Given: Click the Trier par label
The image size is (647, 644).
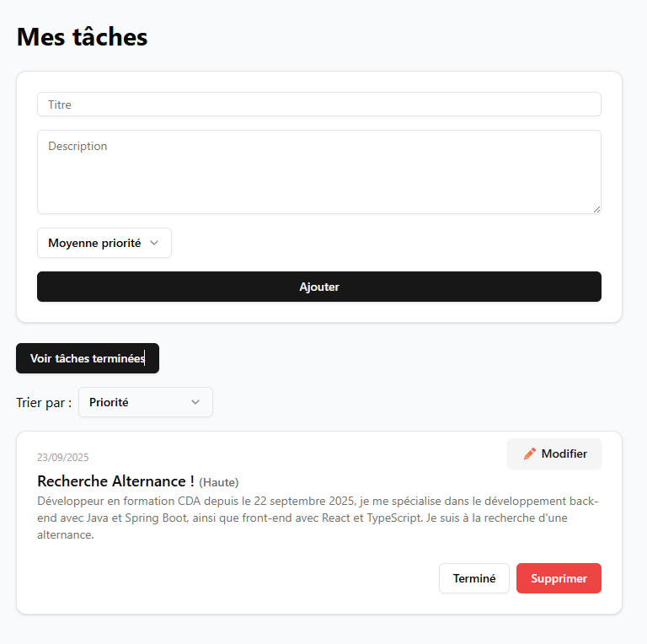Looking at the screenshot, I should tap(43, 403).
